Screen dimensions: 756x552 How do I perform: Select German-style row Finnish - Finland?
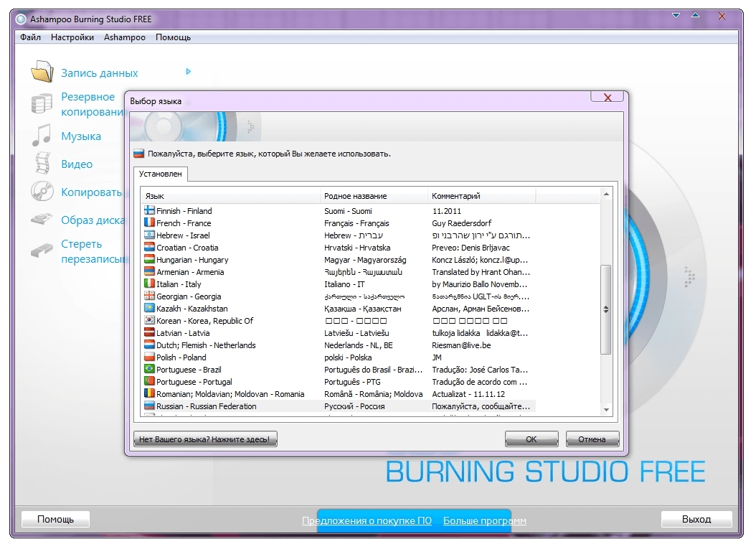(339, 211)
